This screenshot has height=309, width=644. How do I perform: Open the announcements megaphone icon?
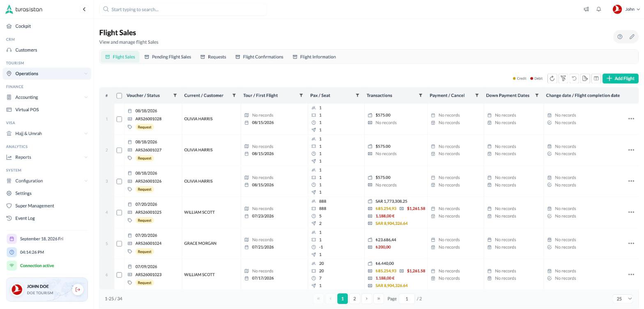(586, 9)
